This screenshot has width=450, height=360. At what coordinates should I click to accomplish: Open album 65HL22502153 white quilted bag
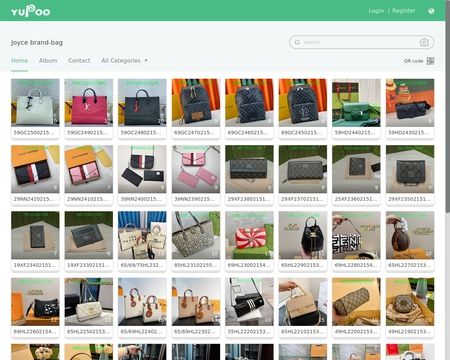(89, 302)
